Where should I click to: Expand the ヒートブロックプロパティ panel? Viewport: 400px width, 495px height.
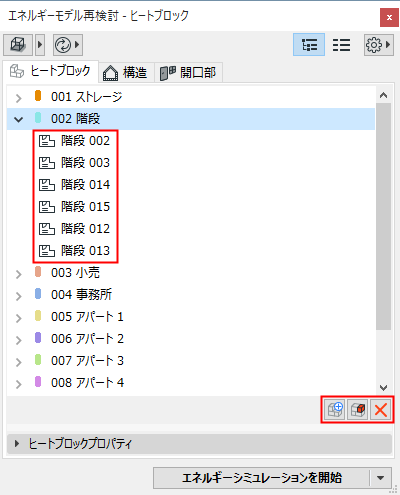[x=199, y=444]
